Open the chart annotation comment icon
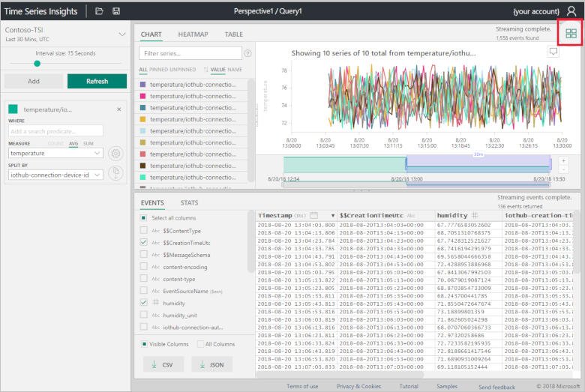The image size is (585, 392). (x=553, y=52)
